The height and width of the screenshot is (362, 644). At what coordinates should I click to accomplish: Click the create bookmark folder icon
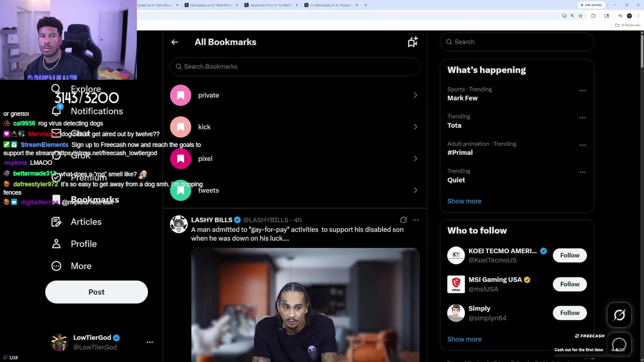click(413, 42)
